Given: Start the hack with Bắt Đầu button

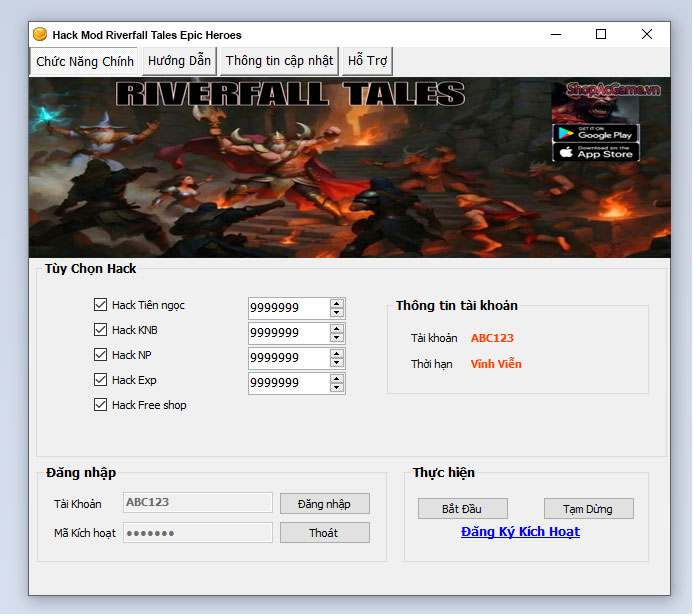Looking at the screenshot, I should [x=462, y=509].
